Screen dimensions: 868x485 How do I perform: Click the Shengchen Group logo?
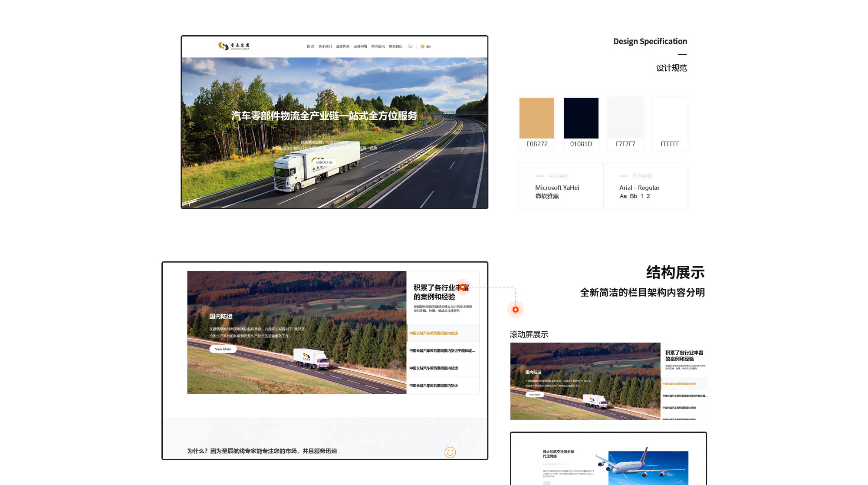(233, 46)
